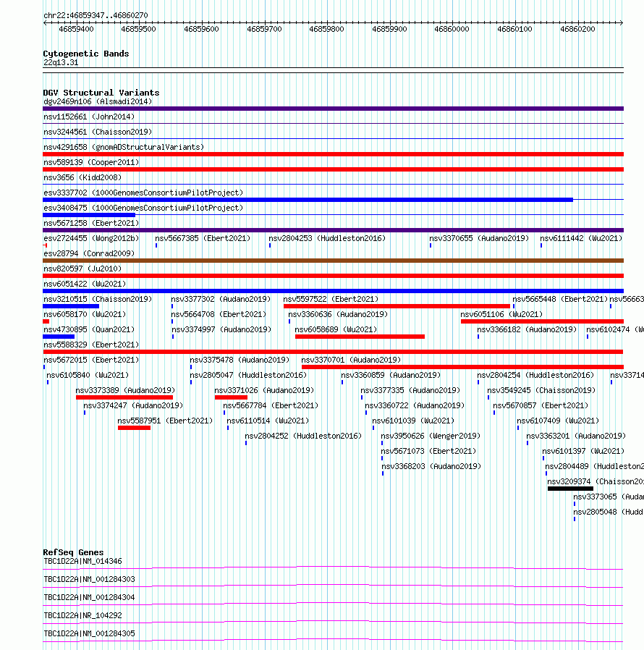Click the red nsv5587951 (Ebert2021) bar
Viewport: 644px width, 650px height.
click(x=134, y=428)
